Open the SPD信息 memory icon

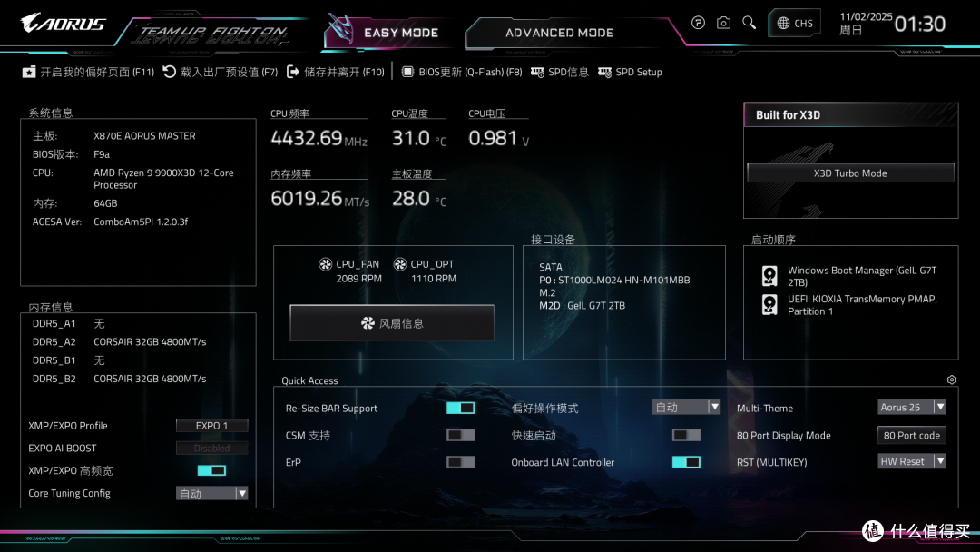[x=537, y=72]
